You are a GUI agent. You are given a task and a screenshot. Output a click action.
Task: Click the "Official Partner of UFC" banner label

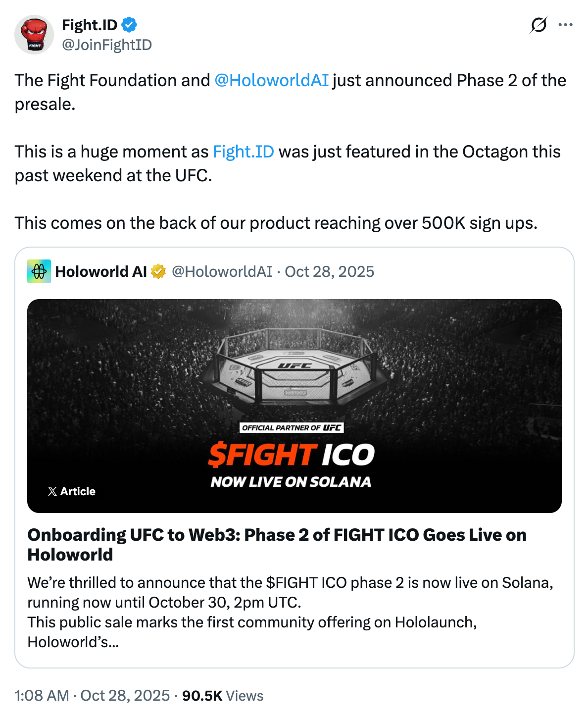292,428
